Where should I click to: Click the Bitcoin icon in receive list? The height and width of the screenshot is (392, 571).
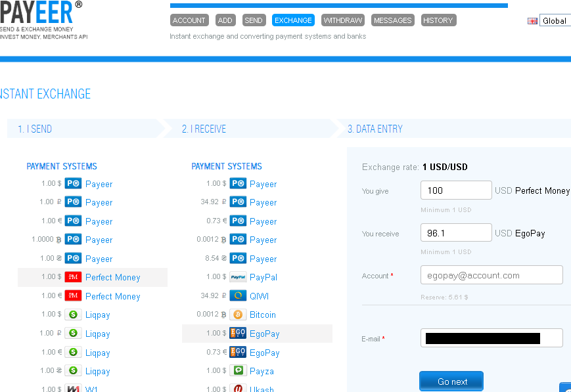click(x=238, y=315)
